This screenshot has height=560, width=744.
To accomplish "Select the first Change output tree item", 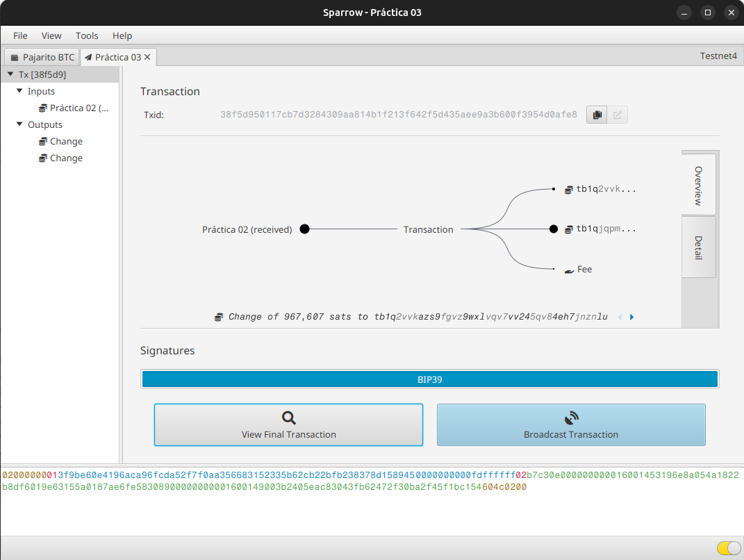I will click(60, 142).
